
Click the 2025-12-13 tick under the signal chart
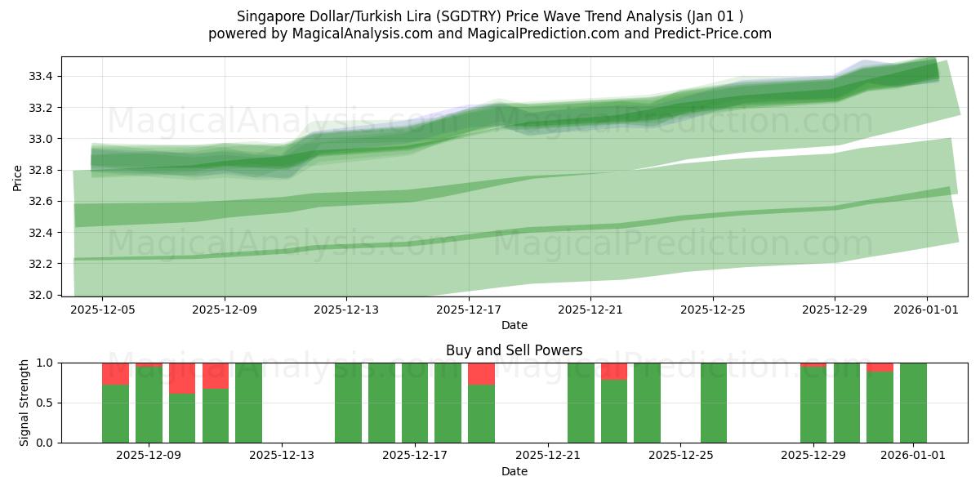click(x=282, y=456)
